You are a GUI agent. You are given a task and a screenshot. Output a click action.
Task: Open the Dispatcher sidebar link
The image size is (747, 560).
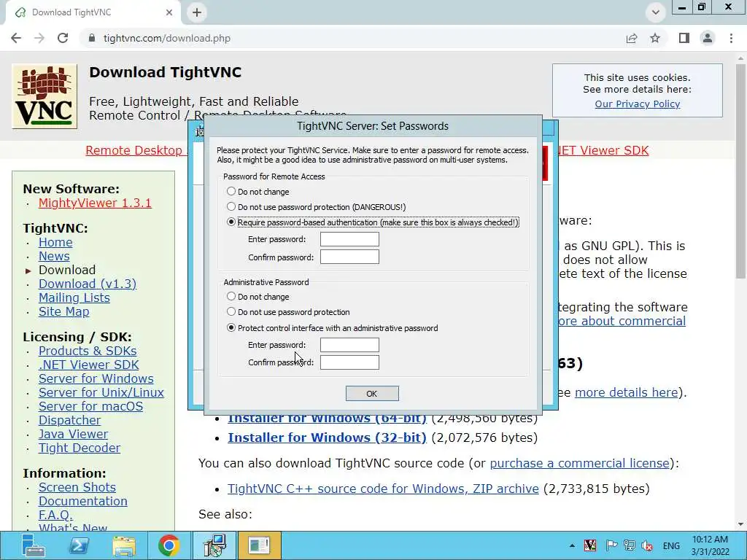[x=69, y=420]
